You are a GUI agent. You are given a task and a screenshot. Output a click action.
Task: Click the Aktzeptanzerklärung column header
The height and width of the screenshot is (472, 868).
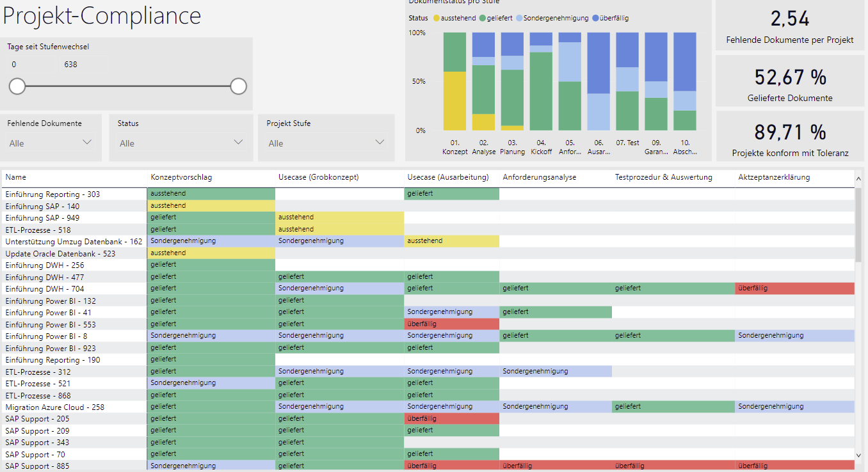coord(773,177)
